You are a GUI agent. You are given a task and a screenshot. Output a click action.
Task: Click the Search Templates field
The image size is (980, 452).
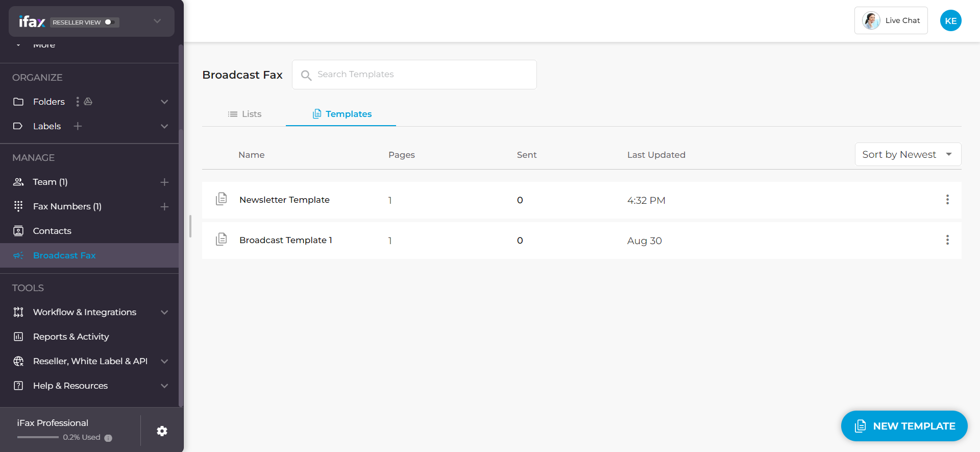(x=414, y=75)
